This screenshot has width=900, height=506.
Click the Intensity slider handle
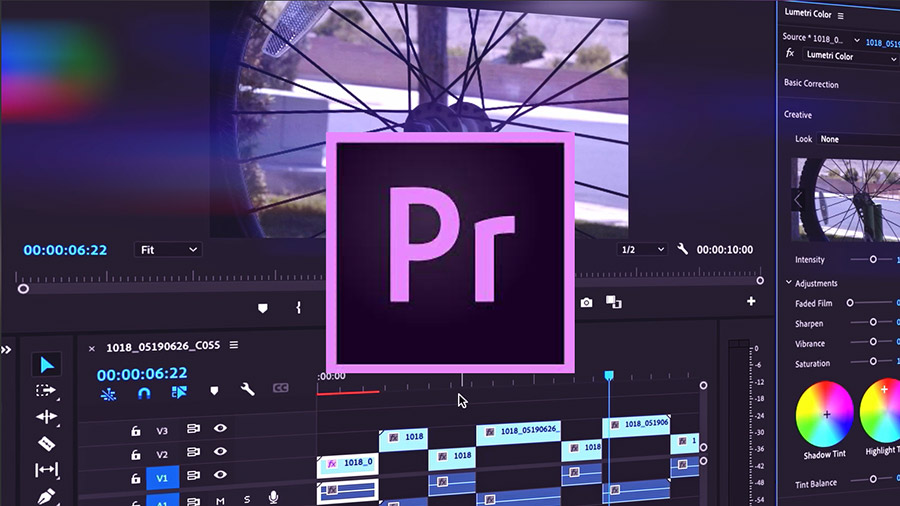(x=873, y=259)
